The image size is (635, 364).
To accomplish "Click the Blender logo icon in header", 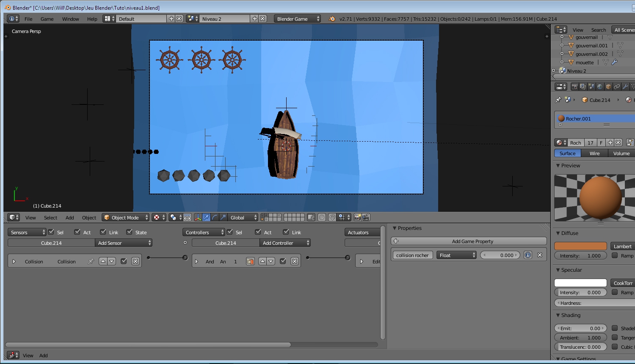I will (x=332, y=19).
